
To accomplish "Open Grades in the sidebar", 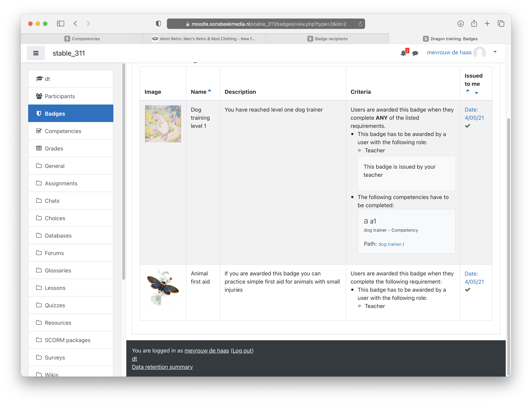I will [71, 148].
